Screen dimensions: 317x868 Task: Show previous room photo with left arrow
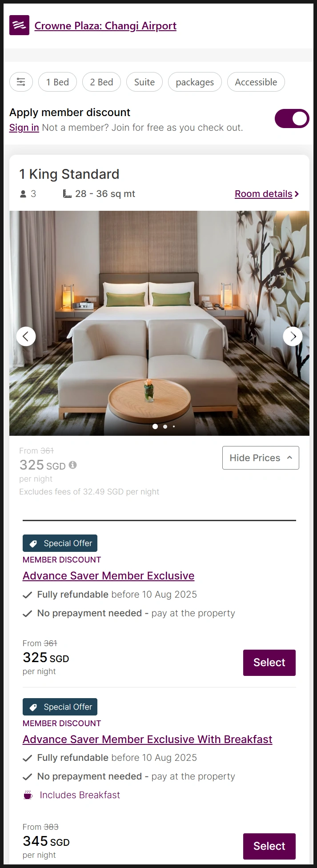[26, 336]
